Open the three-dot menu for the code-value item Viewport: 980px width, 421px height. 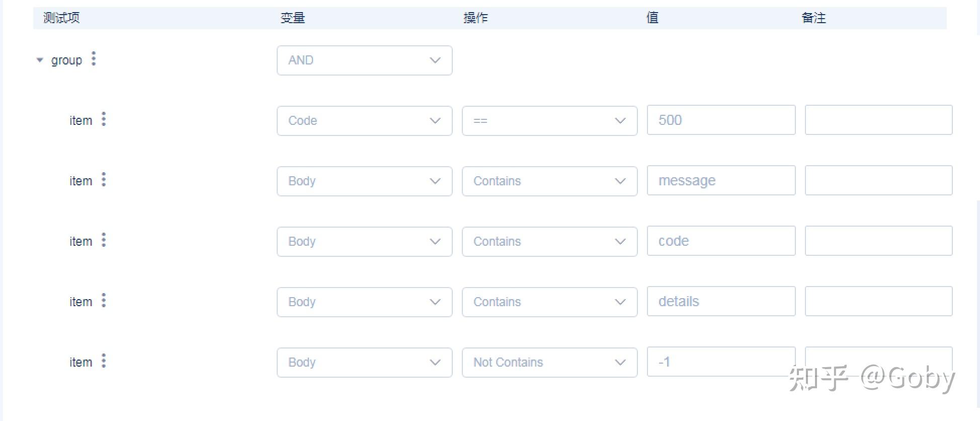pyautogui.click(x=104, y=240)
